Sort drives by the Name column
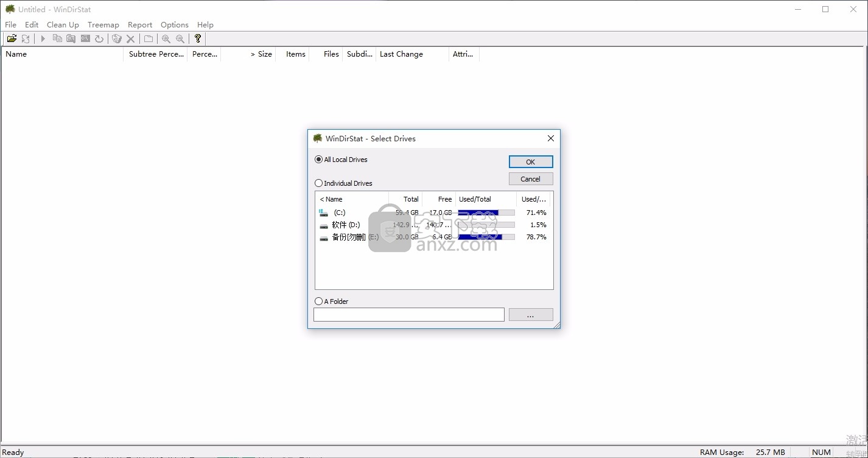868x458 pixels. (x=352, y=199)
